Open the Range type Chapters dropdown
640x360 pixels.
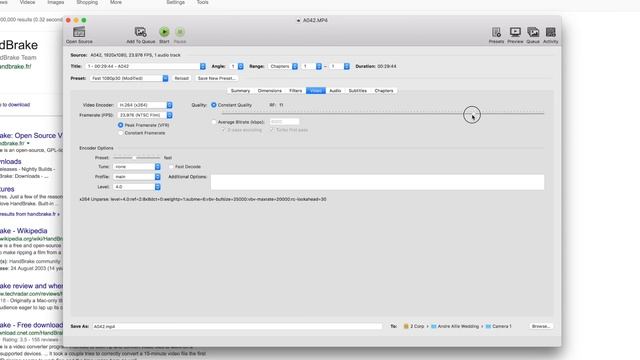(283, 66)
